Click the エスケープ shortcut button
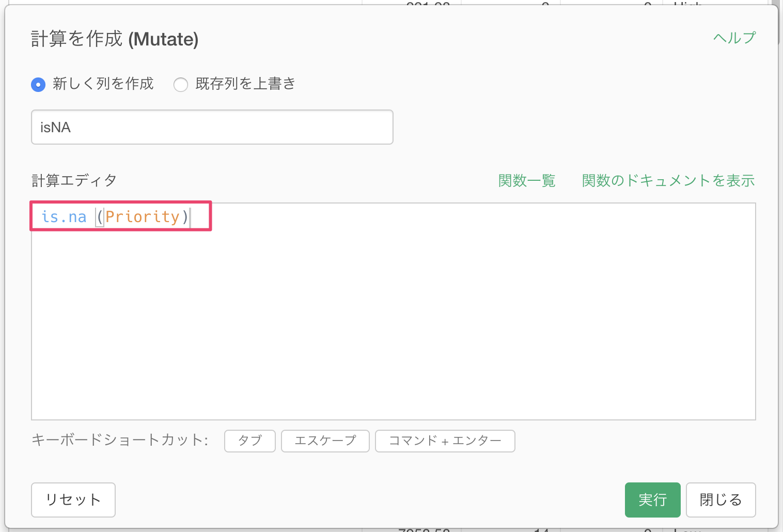Viewport: 783px width, 532px height. point(325,441)
